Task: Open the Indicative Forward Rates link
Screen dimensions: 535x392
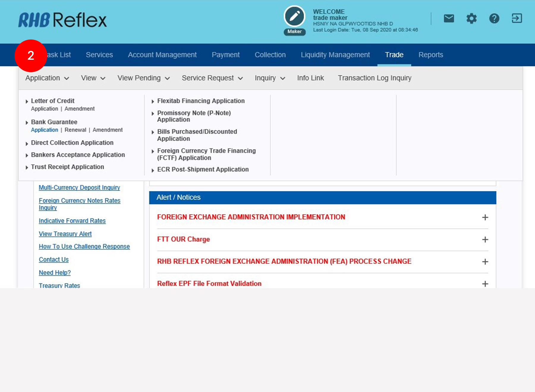Action: click(72, 221)
